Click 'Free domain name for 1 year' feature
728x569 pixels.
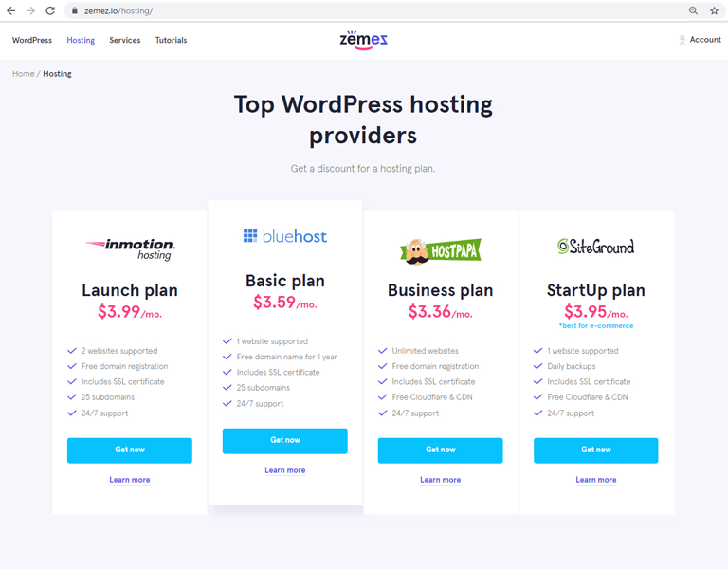[x=287, y=357]
